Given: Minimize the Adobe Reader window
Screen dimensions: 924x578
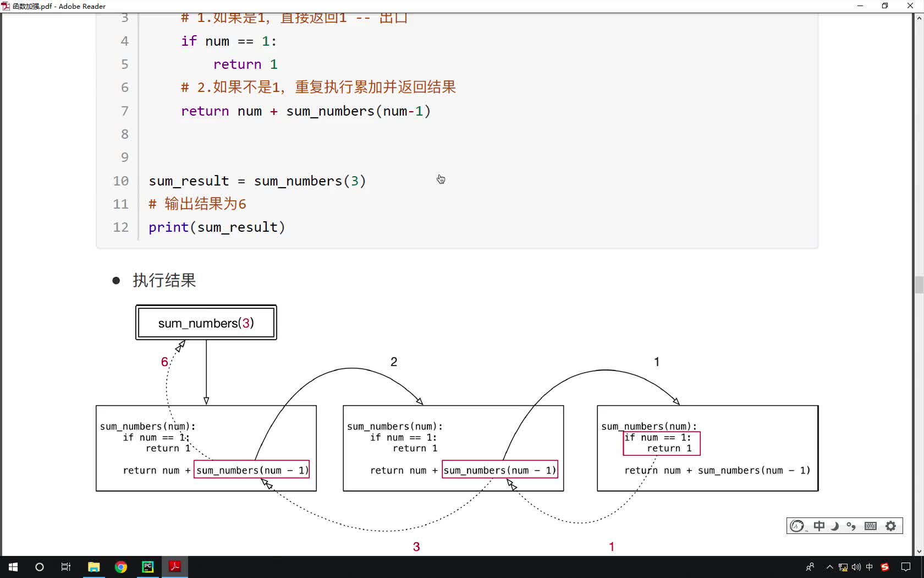Looking at the screenshot, I should [860, 6].
